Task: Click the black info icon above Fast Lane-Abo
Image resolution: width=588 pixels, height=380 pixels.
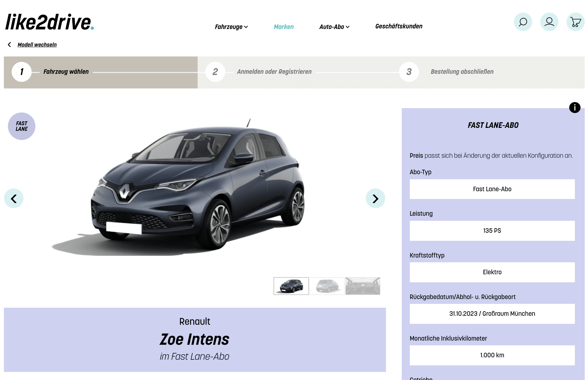Action: [x=575, y=108]
